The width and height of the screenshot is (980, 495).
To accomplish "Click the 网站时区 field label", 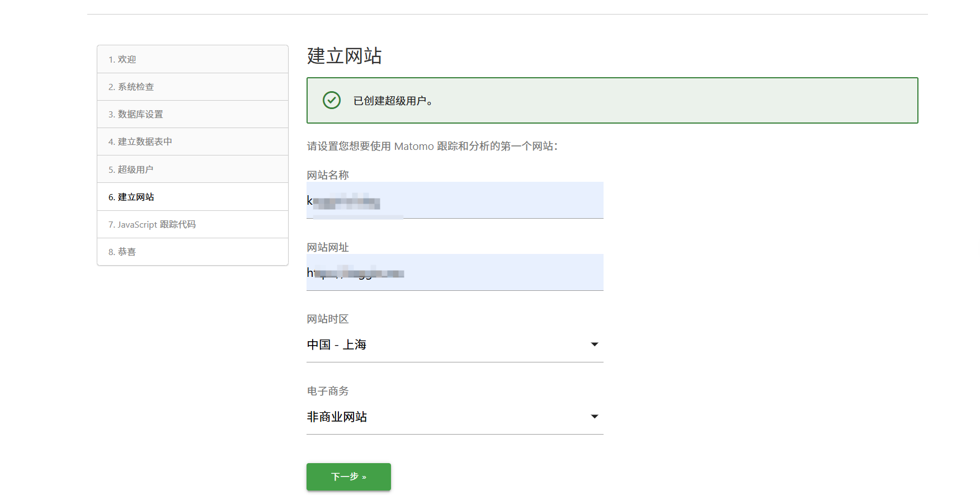I will click(328, 319).
